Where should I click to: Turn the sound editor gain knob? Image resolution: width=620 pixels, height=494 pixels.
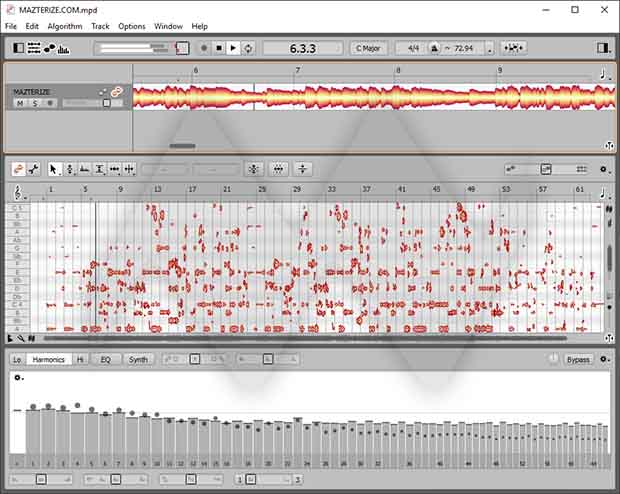click(553, 359)
